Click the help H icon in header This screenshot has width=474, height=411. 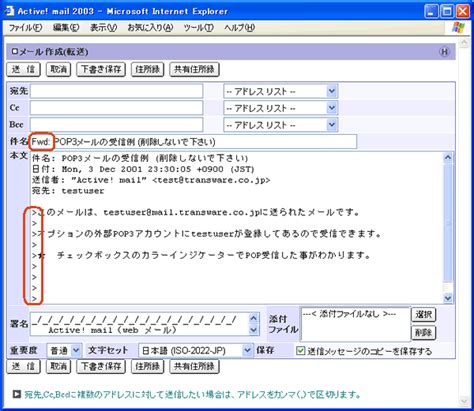(444, 52)
